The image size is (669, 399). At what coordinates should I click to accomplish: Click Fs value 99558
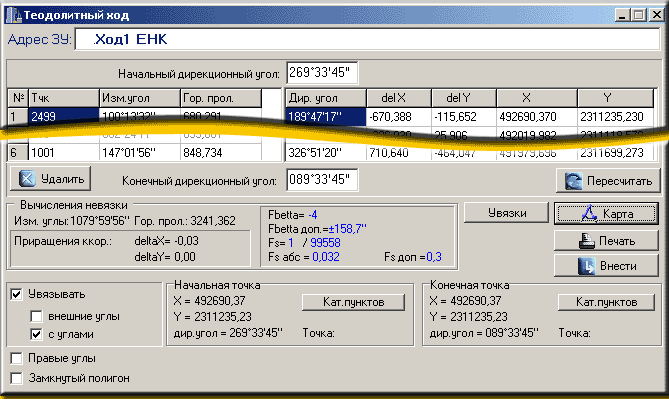[x=325, y=243]
